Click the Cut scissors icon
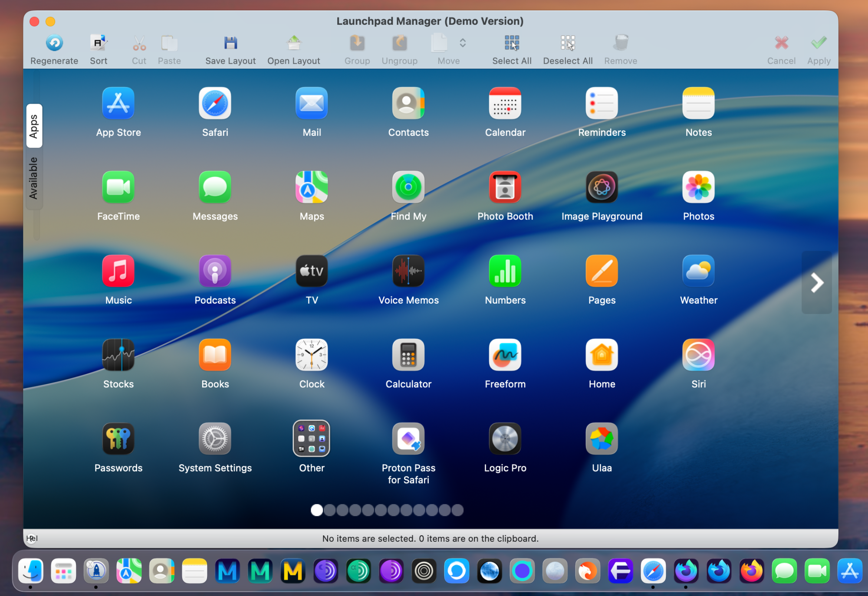868x596 pixels. point(139,43)
